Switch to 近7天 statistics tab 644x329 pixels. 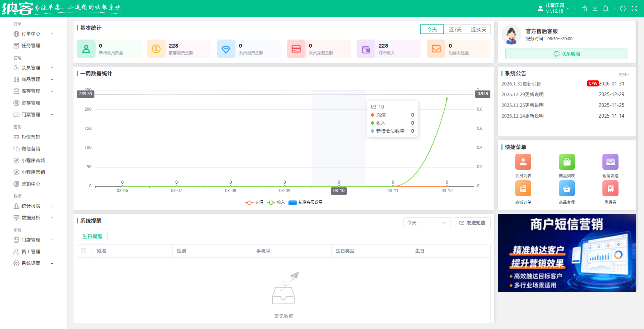(x=455, y=29)
